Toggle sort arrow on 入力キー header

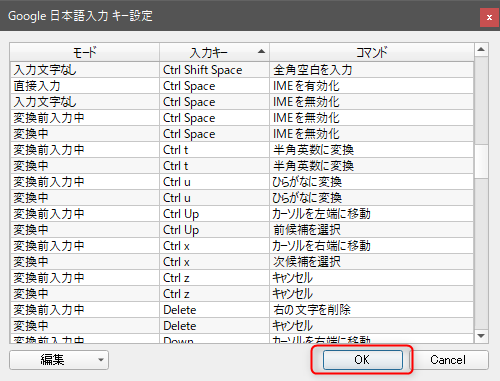pos(262,51)
